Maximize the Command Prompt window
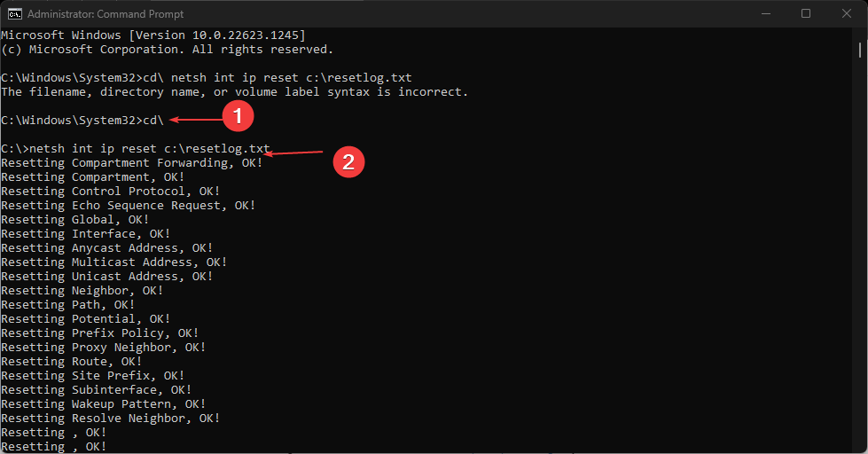This screenshot has width=868, height=454. pos(806,13)
